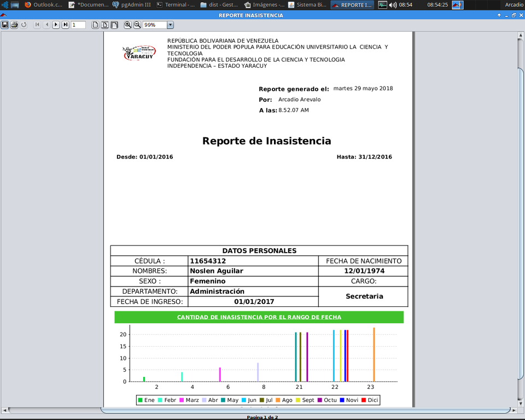Viewport: 525px width, 420px height.
Task: Print the Reporte Inasistencia
Action: click(14, 25)
